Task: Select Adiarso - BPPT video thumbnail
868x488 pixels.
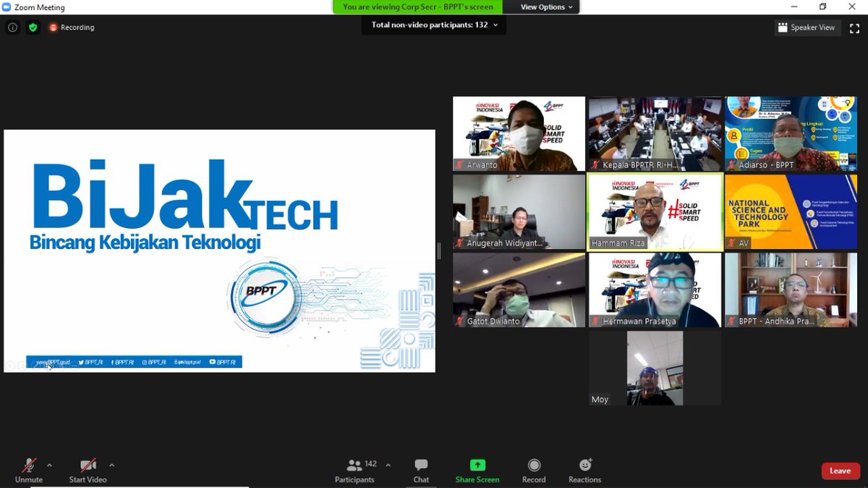Action: point(791,134)
